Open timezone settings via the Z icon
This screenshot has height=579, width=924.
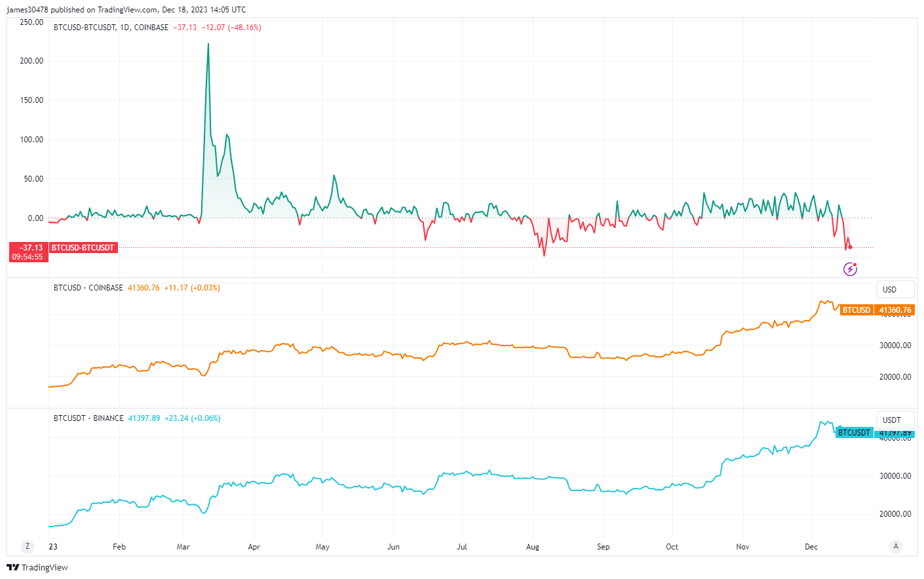[27, 546]
